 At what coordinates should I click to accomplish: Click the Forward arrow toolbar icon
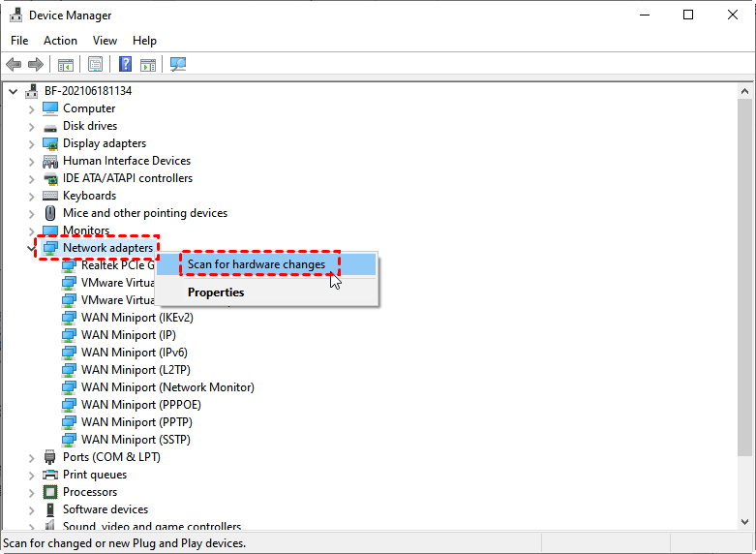coord(36,64)
